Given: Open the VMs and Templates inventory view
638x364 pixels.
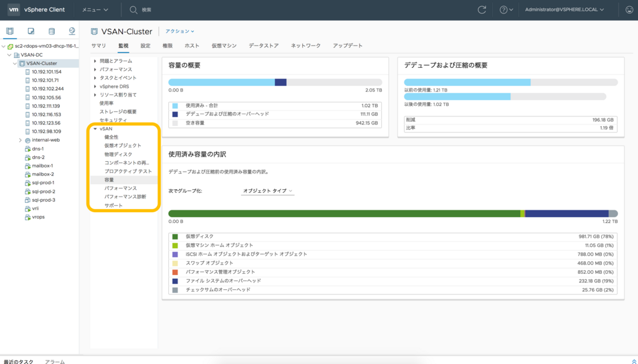Looking at the screenshot, I should 31,31.
